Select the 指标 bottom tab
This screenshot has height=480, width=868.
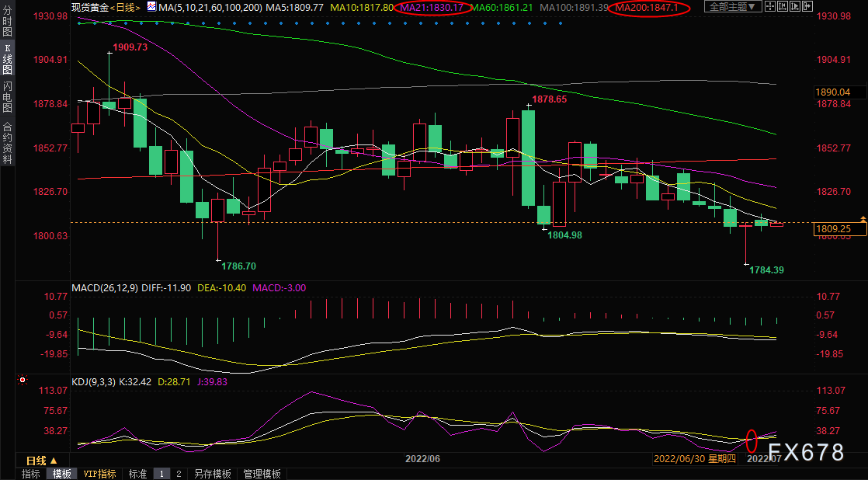pyautogui.click(x=30, y=474)
